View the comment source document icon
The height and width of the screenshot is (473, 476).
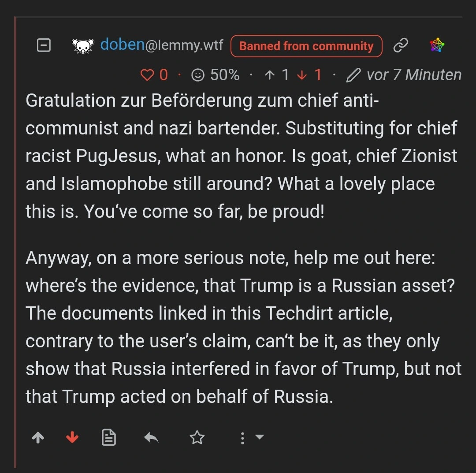click(109, 437)
